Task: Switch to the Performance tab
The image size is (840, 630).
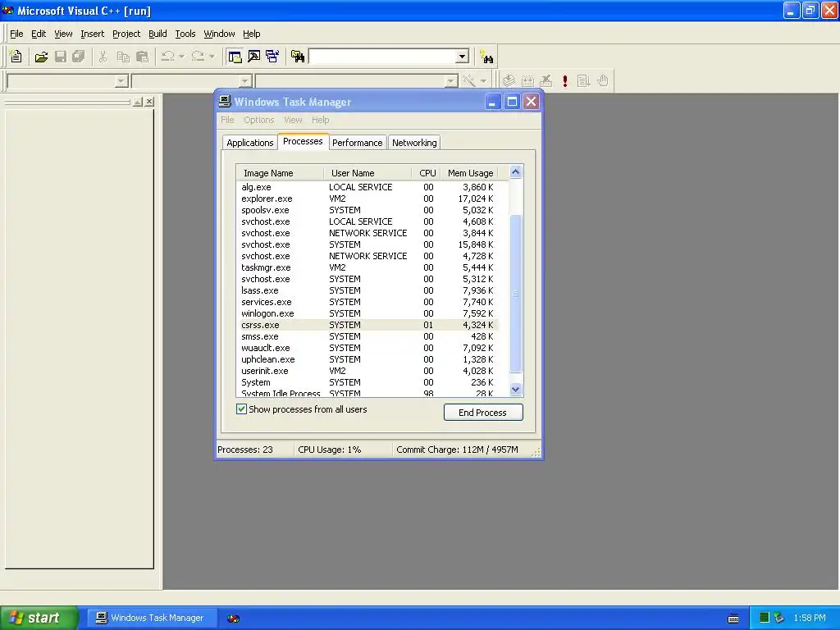Action: pos(358,143)
